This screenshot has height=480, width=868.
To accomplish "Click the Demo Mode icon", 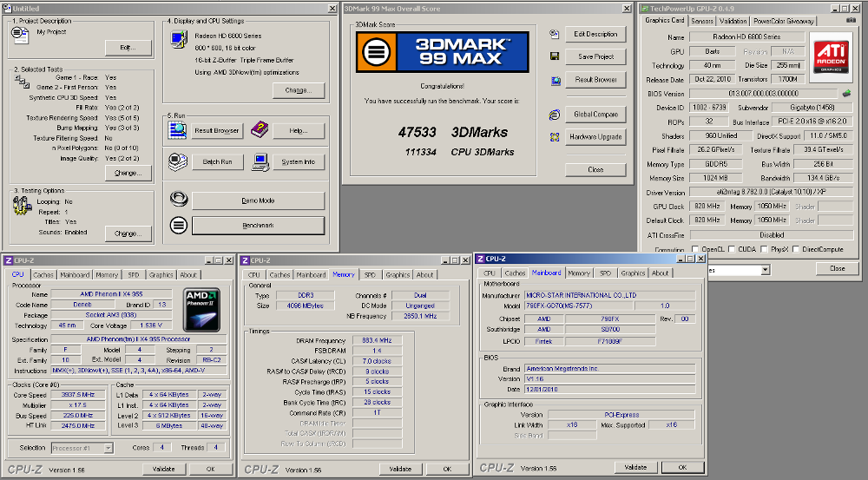I will point(178,200).
